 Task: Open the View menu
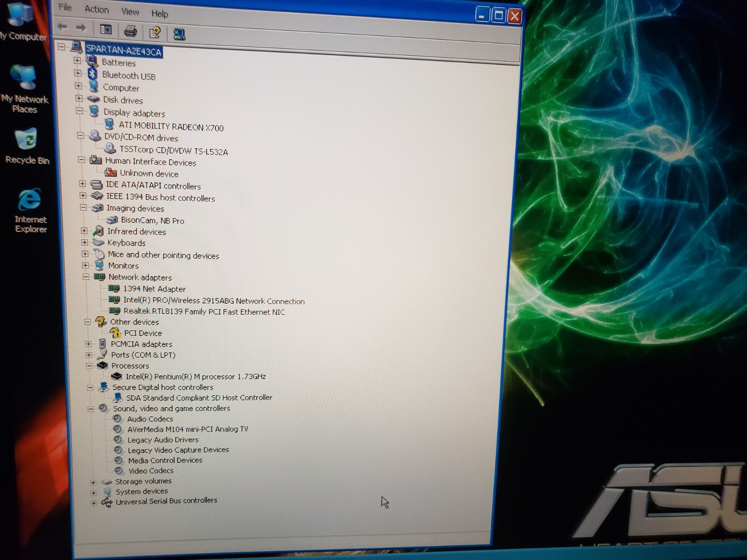pyautogui.click(x=130, y=12)
